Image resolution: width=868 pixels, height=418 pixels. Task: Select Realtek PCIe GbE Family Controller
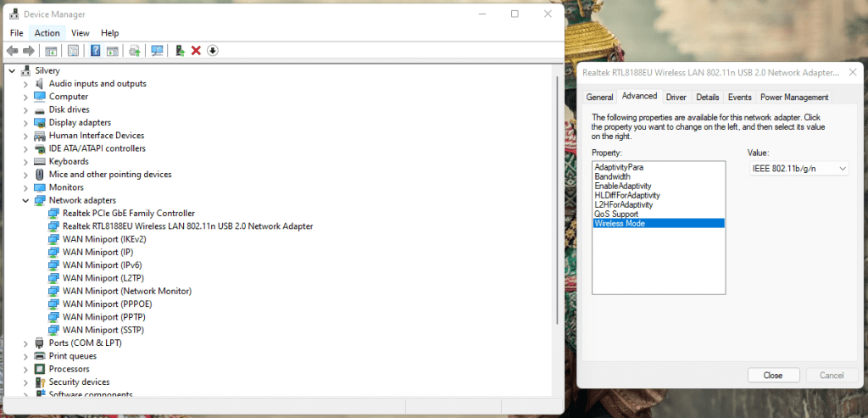click(x=129, y=213)
